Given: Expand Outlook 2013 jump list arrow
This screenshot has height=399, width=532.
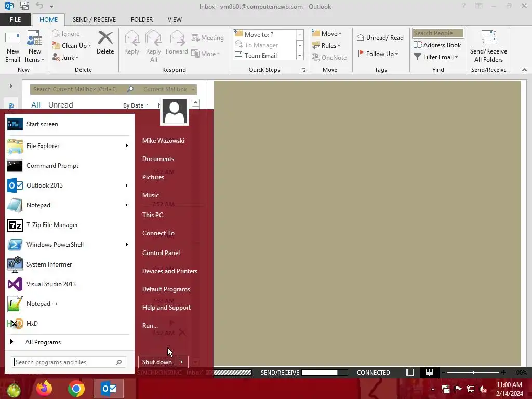Looking at the screenshot, I should coord(127,185).
